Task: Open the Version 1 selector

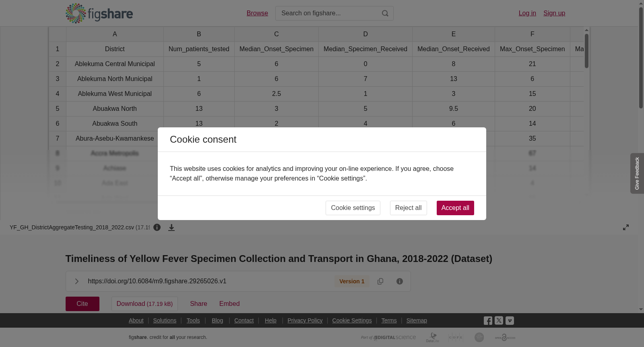Action: pyautogui.click(x=352, y=281)
